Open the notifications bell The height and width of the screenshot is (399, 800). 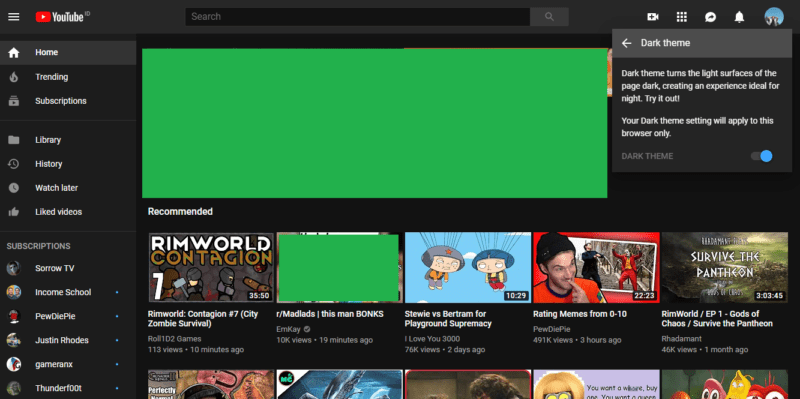click(x=739, y=17)
